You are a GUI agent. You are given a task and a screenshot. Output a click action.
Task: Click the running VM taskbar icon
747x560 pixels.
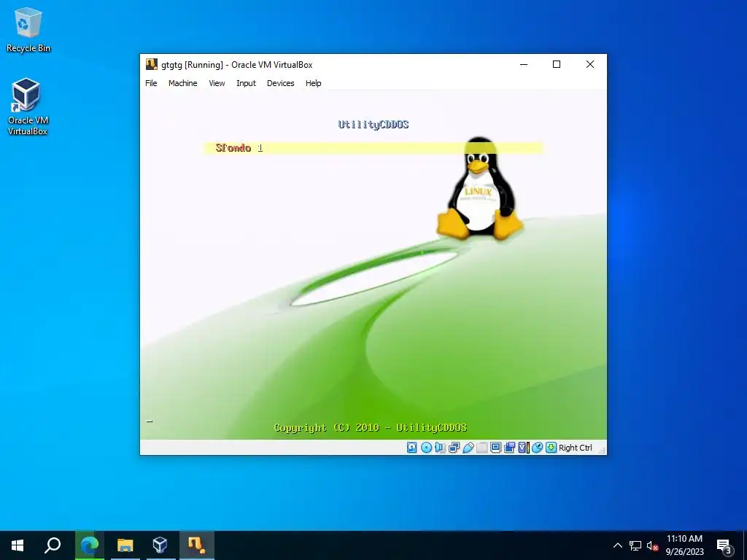pyautogui.click(x=196, y=545)
